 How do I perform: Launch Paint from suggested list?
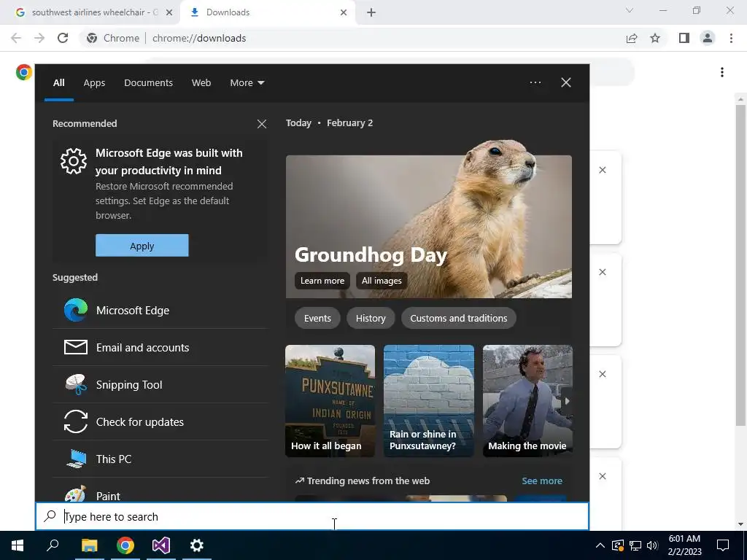(160, 494)
